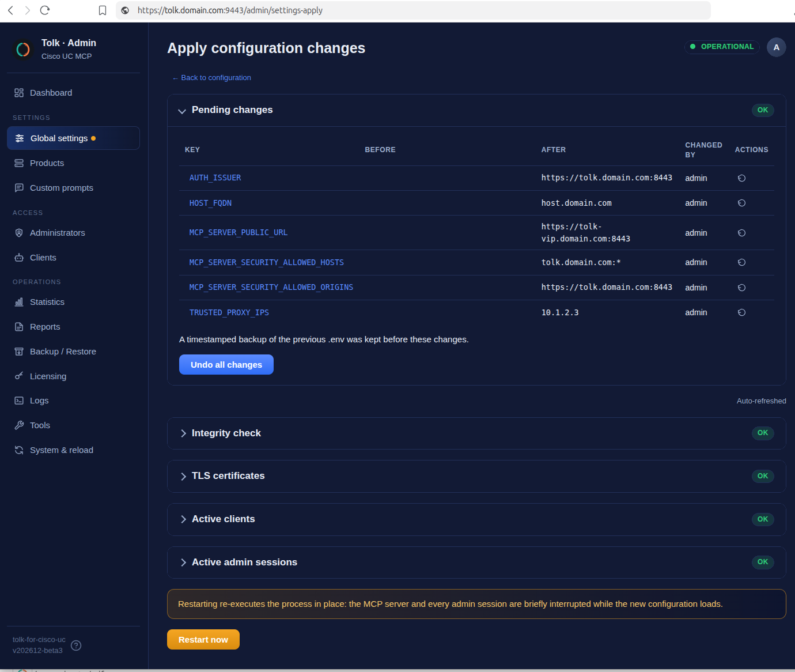The width and height of the screenshot is (795, 672).
Task: Click the AUTH_ISSUER key link
Action: (215, 178)
